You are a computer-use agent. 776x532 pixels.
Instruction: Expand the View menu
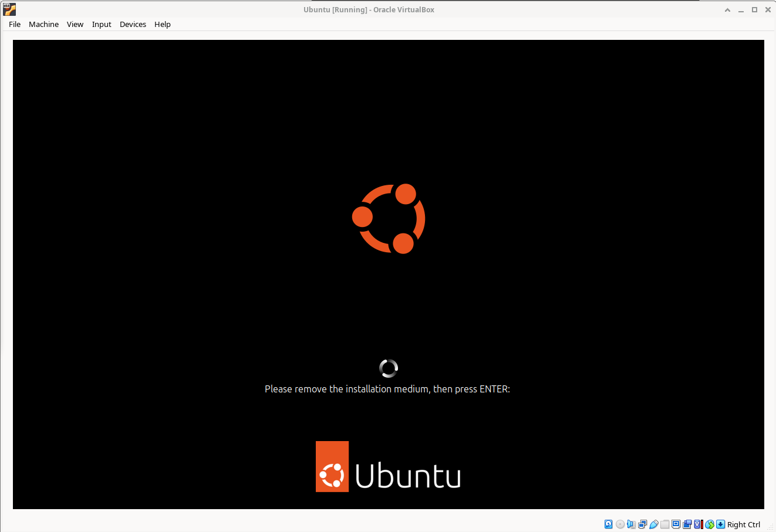[75, 24]
